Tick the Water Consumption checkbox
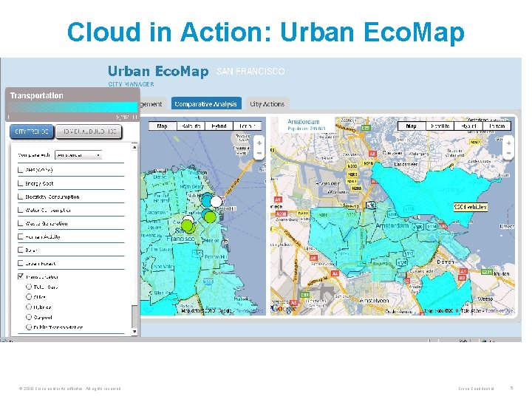 (21, 210)
